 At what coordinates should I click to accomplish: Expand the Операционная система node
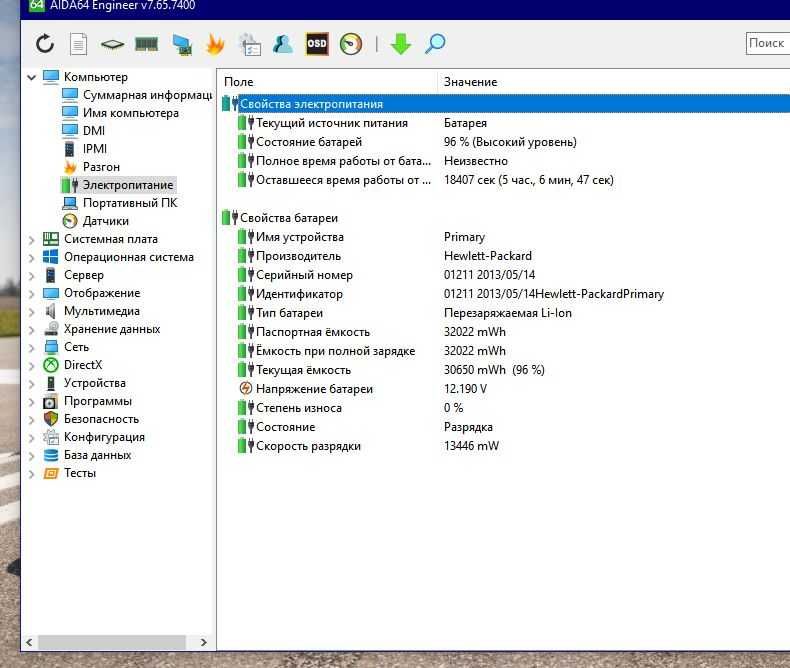pos(32,257)
